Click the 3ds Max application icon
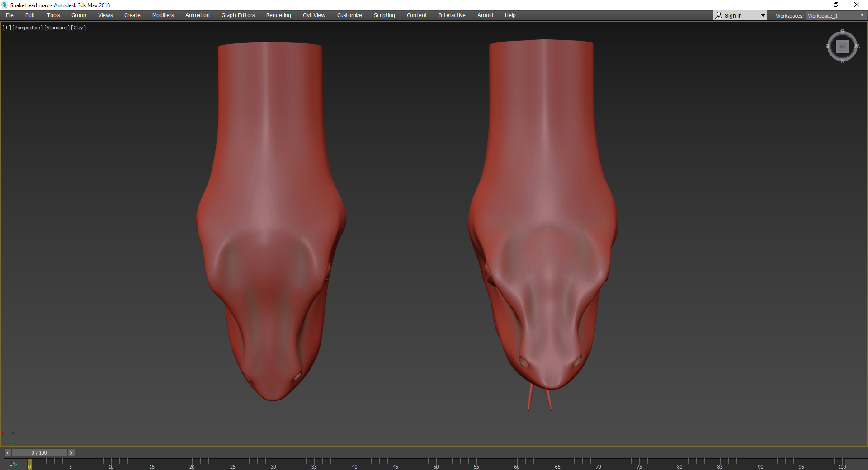The width and height of the screenshot is (868, 470). click(x=5, y=5)
